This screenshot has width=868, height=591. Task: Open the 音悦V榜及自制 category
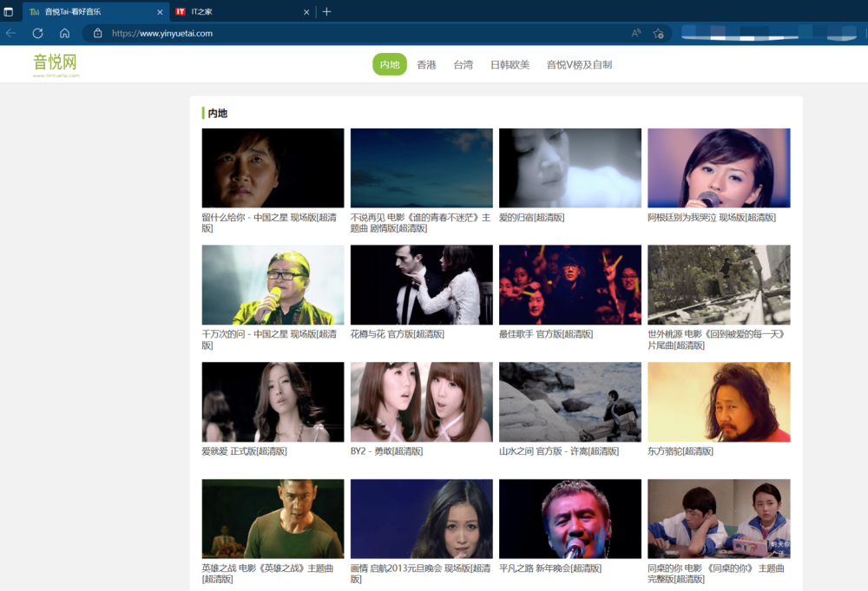tap(579, 64)
